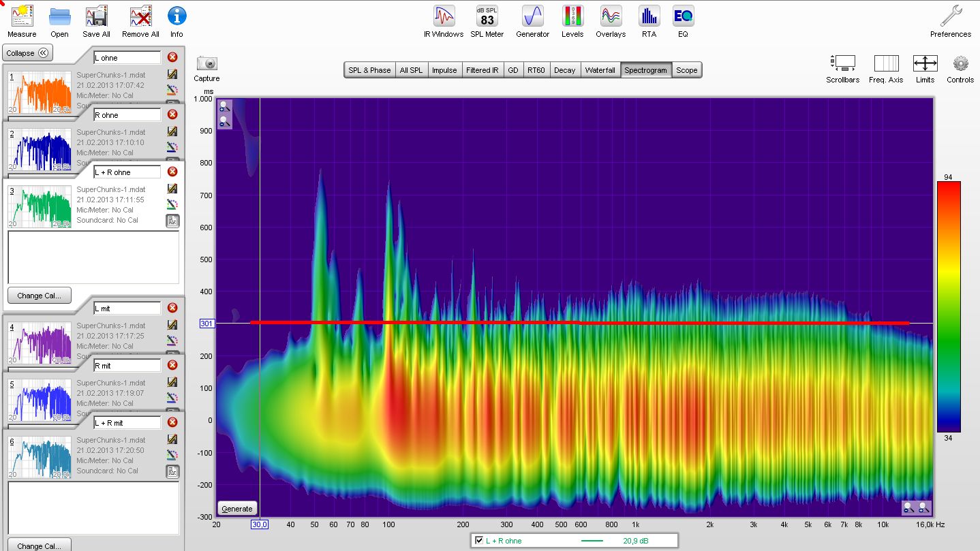Launch the signal Generator
980x551 pixels.
[532, 20]
